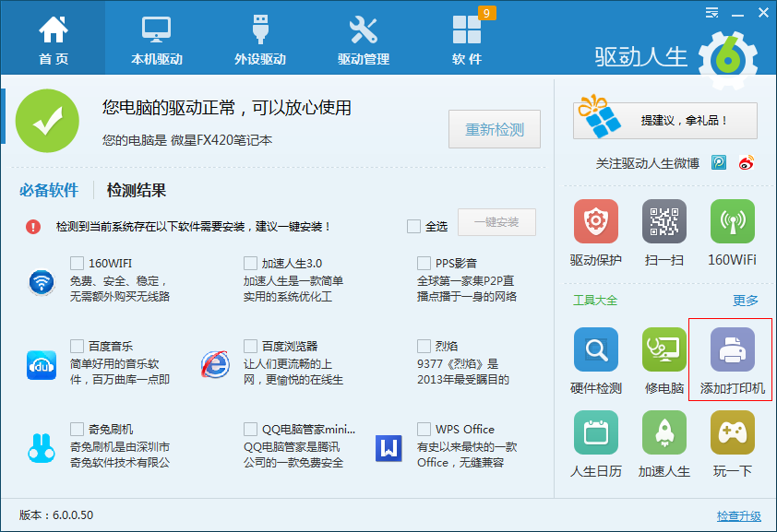Image resolution: width=777 pixels, height=532 pixels.
Task: Open the 人生日历 calendar tool
Action: [x=595, y=432]
